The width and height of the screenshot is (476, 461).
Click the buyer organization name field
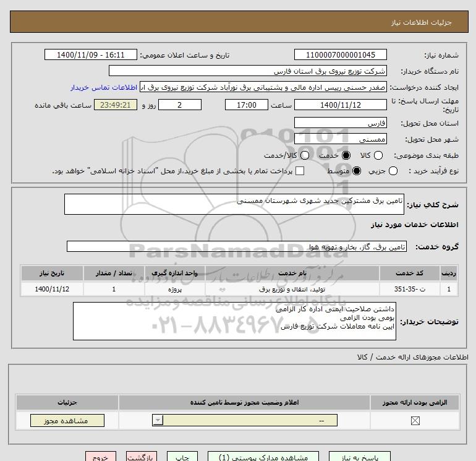coord(248,71)
